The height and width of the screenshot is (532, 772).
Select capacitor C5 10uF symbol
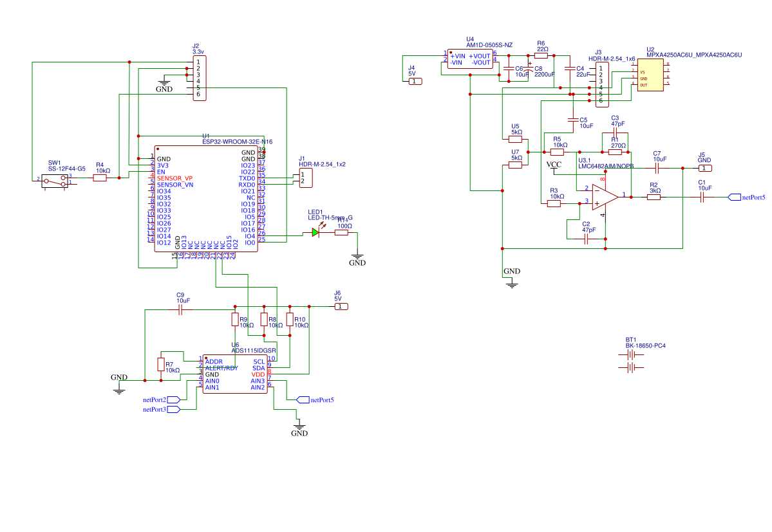pyautogui.click(x=572, y=120)
